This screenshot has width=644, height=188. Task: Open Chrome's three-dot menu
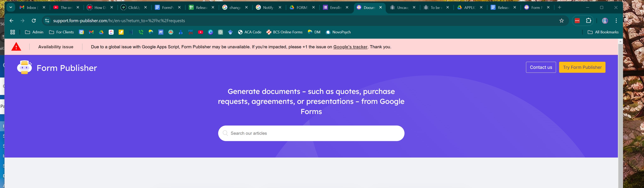[x=616, y=21]
